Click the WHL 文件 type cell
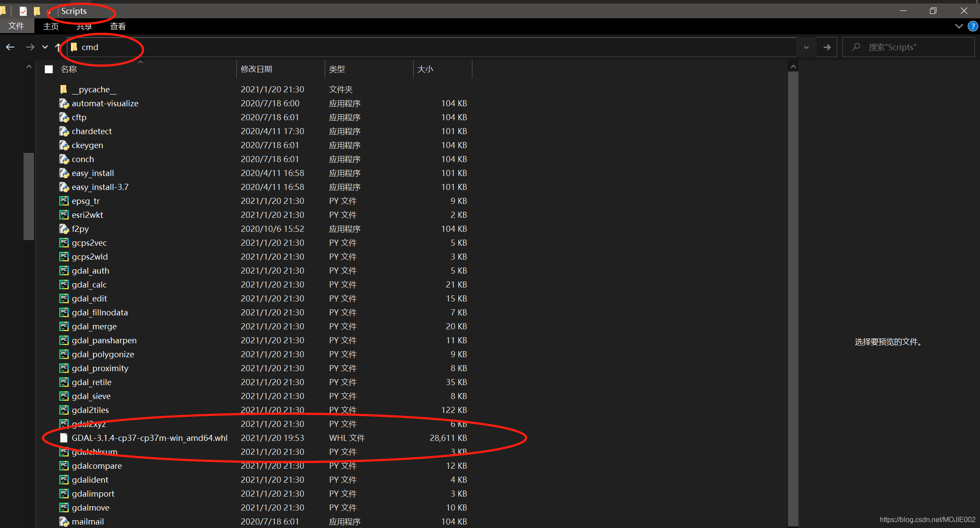 (x=347, y=438)
